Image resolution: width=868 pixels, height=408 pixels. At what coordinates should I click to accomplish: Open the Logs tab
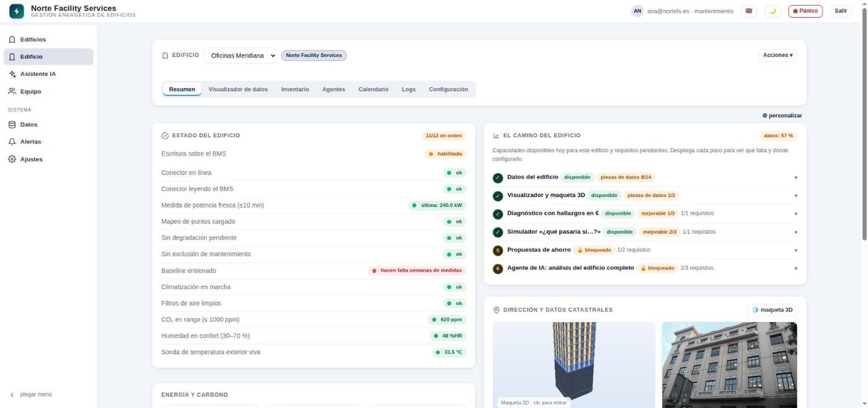(409, 89)
